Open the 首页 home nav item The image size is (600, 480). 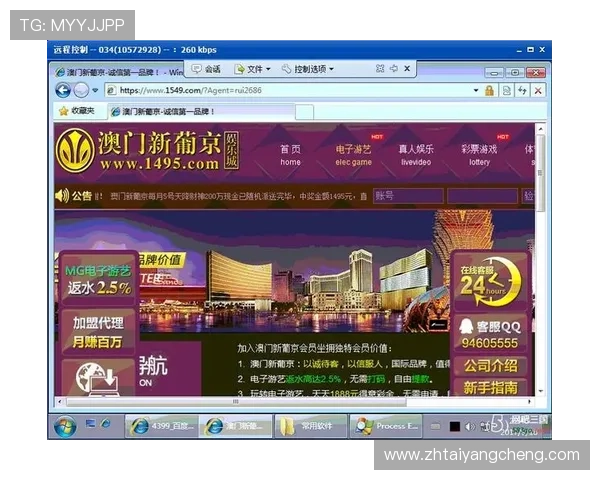pyautogui.click(x=290, y=155)
